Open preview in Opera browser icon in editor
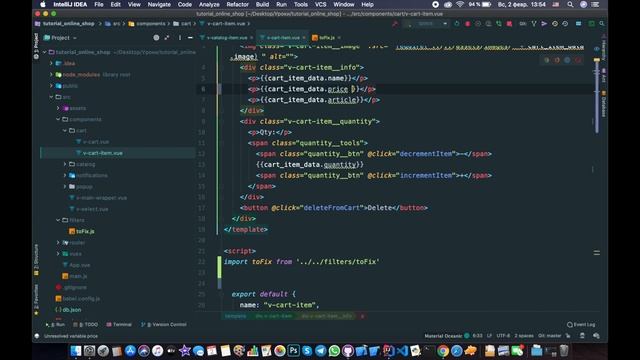Viewport: 640px width, 360px height. point(578,60)
